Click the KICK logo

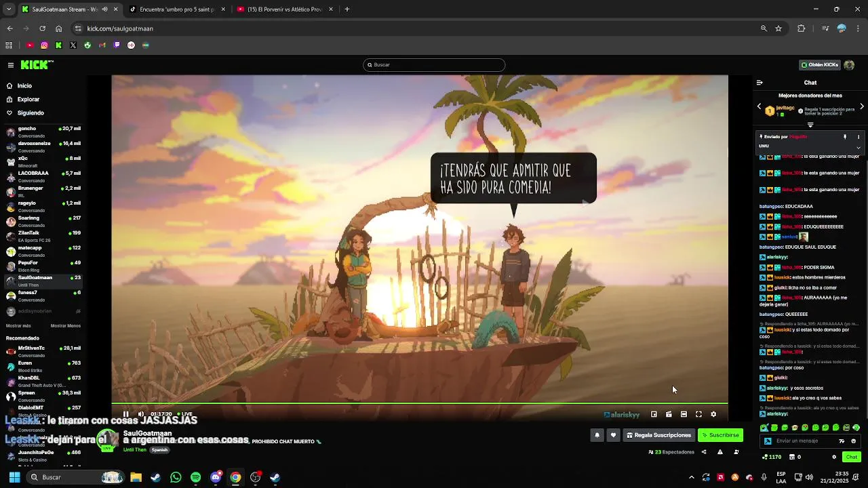(x=35, y=65)
